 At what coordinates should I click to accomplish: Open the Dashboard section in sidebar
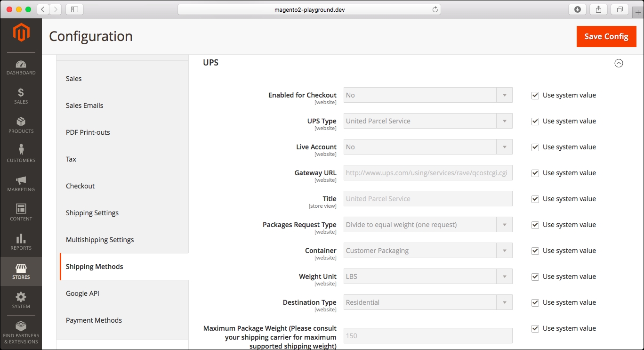pyautogui.click(x=21, y=68)
